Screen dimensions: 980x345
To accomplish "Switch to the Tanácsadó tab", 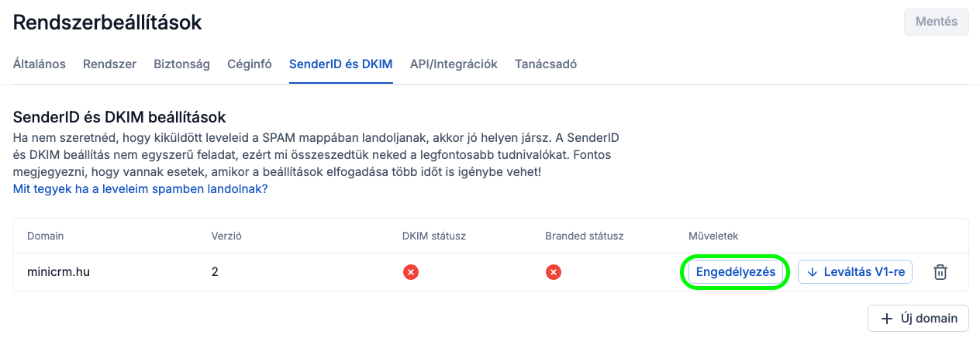I will [x=545, y=64].
